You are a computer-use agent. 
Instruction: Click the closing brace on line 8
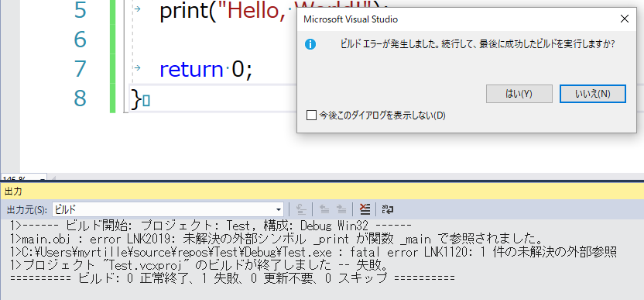click(135, 99)
